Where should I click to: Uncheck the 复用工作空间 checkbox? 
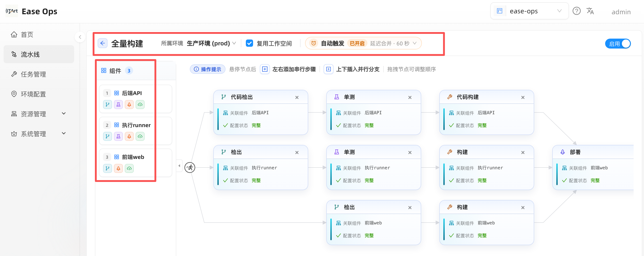[249, 43]
